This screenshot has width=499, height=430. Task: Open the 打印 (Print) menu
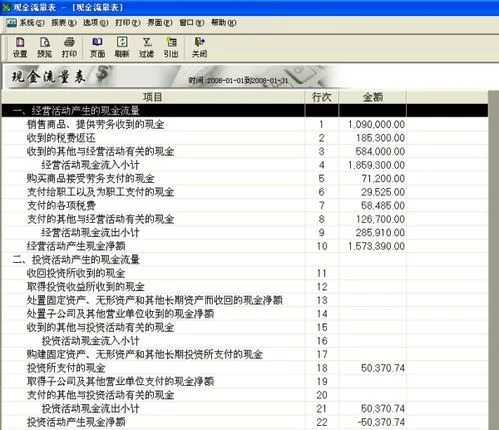tap(128, 23)
